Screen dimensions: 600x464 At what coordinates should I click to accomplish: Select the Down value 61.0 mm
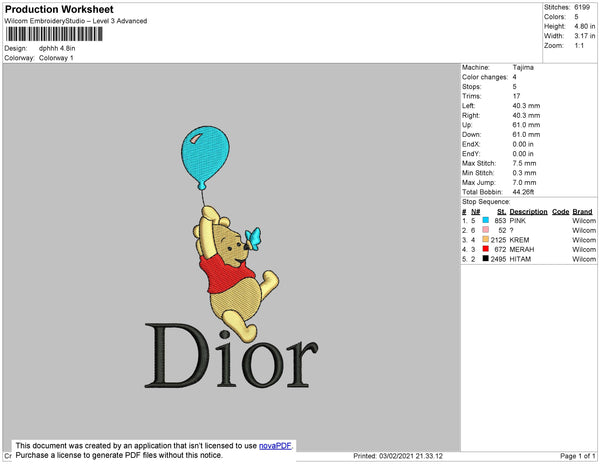pos(526,134)
